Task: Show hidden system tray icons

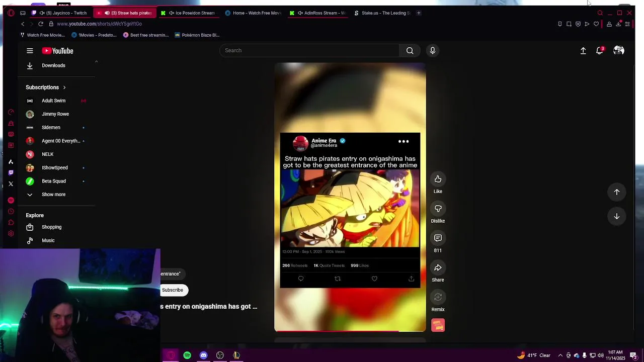Action: coord(560,355)
